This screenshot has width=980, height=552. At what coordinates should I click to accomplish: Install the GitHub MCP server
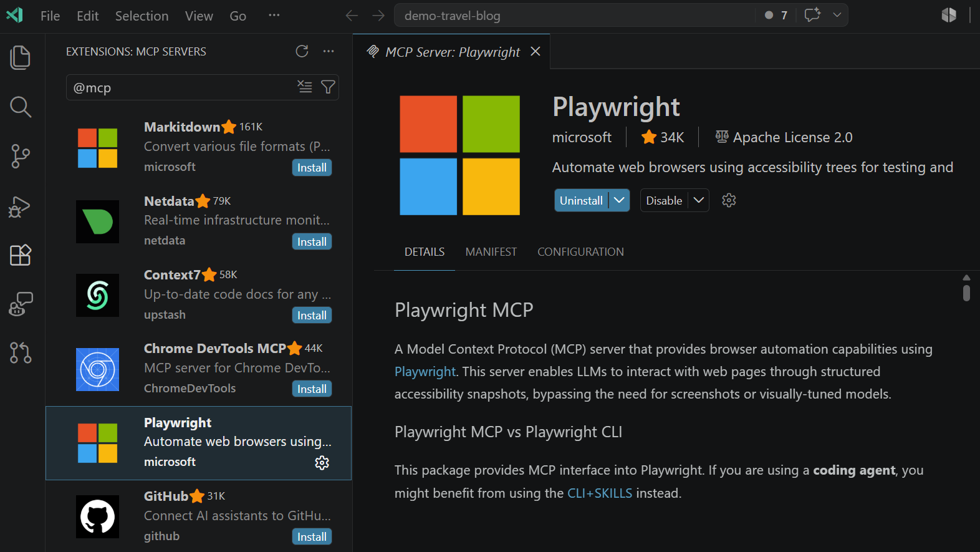312,537
